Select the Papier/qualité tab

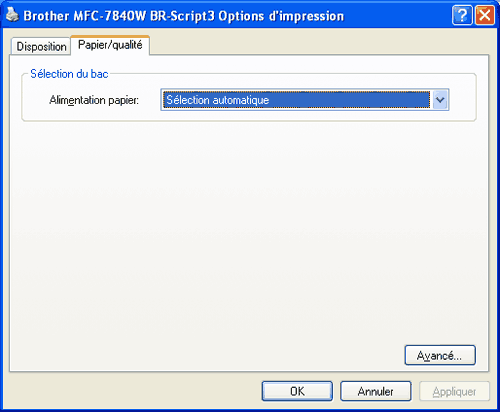[110, 45]
